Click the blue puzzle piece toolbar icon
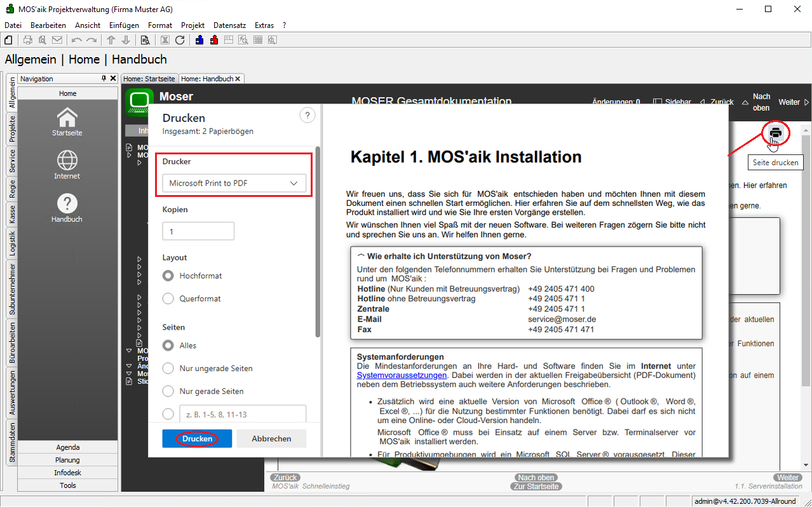Screen dimensions: 812x507 pos(200,40)
